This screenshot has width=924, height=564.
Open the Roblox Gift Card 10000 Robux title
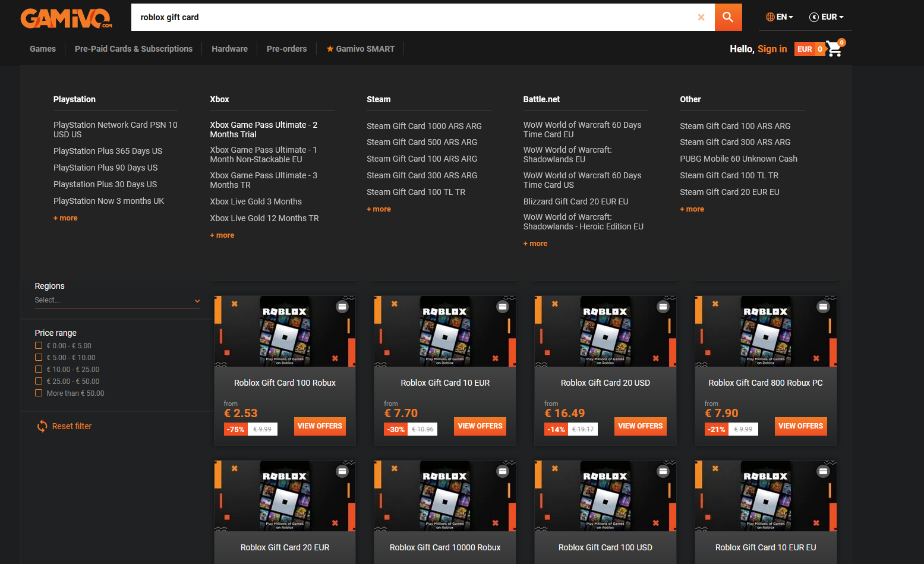[x=445, y=547]
